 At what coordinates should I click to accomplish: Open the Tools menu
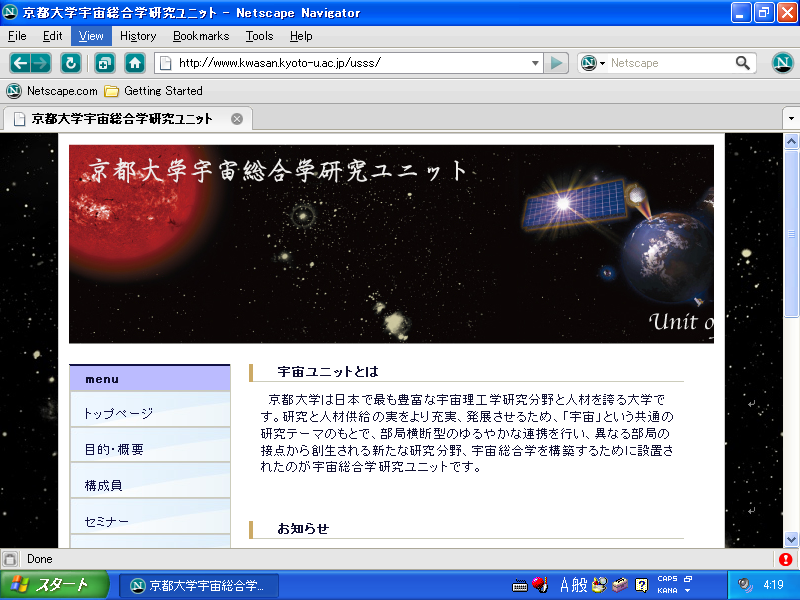click(259, 36)
